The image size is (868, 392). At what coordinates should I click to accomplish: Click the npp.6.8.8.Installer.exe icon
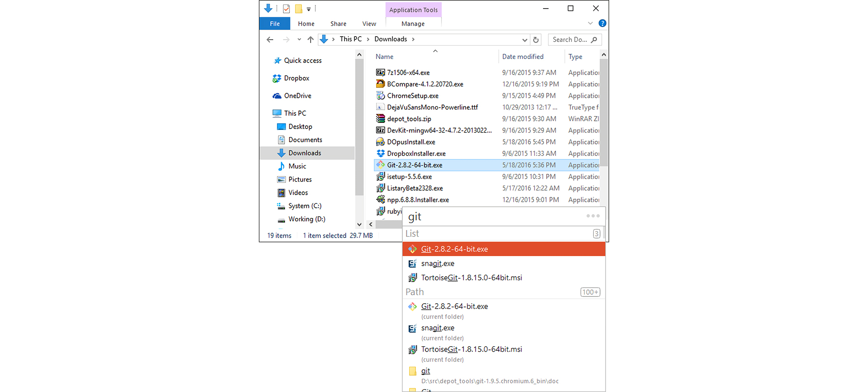pyautogui.click(x=381, y=200)
